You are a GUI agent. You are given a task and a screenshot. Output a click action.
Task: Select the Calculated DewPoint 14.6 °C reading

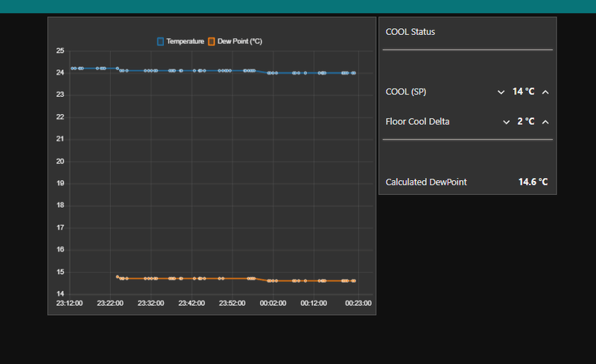(x=533, y=182)
